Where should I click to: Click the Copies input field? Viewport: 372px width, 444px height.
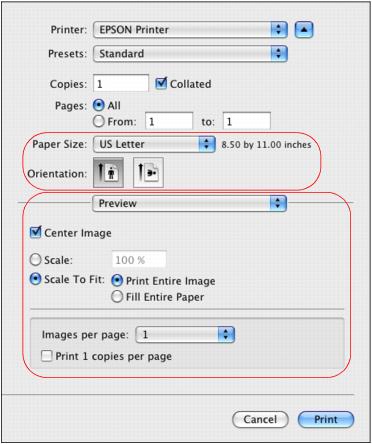point(121,83)
